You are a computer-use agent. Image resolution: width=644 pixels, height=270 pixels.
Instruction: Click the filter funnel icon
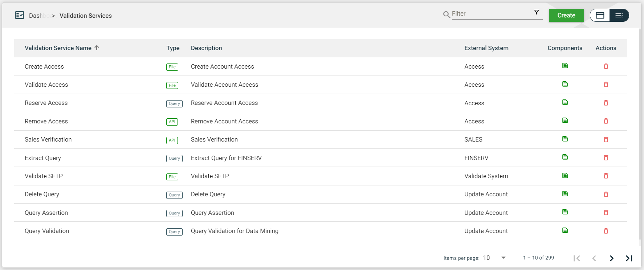(x=537, y=12)
